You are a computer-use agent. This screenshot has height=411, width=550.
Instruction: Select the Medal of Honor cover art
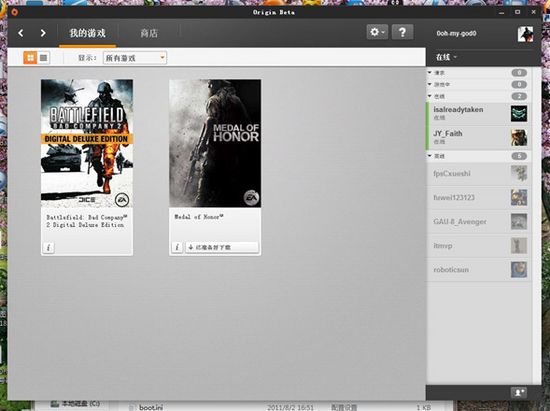coord(215,143)
